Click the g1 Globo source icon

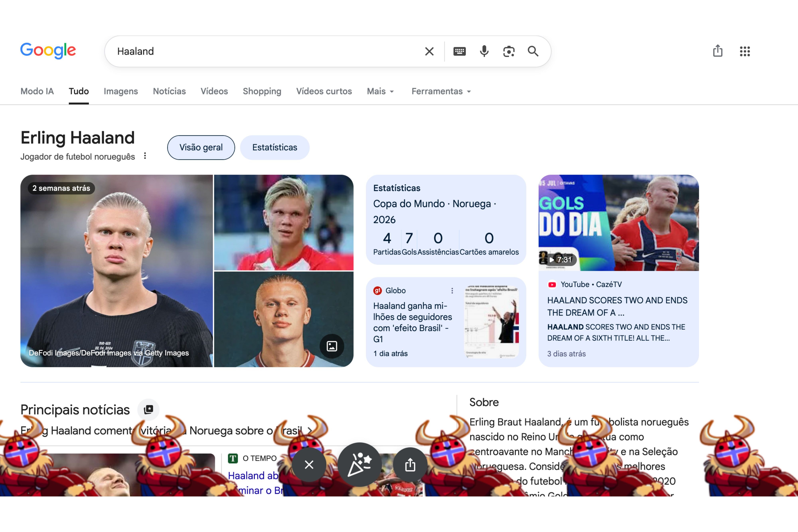pyautogui.click(x=377, y=290)
